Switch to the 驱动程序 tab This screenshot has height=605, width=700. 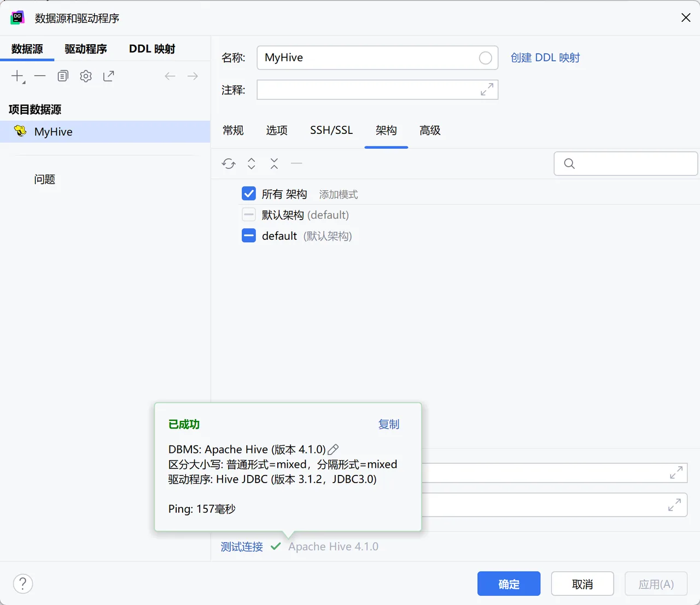(x=86, y=49)
